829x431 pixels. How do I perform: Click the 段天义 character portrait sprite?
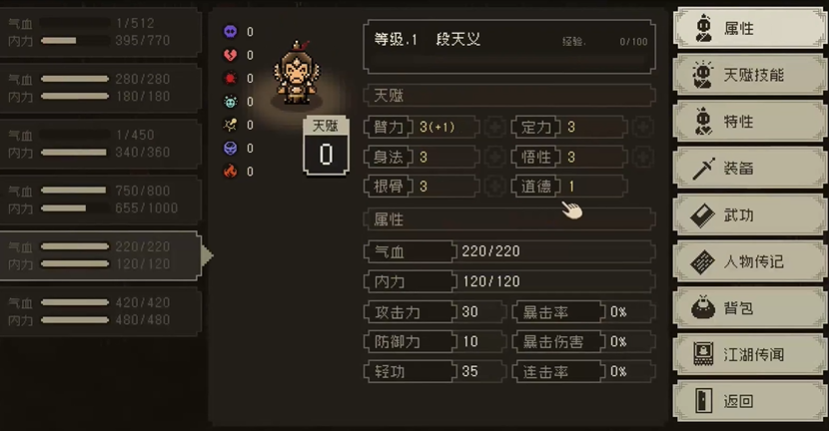297,73
